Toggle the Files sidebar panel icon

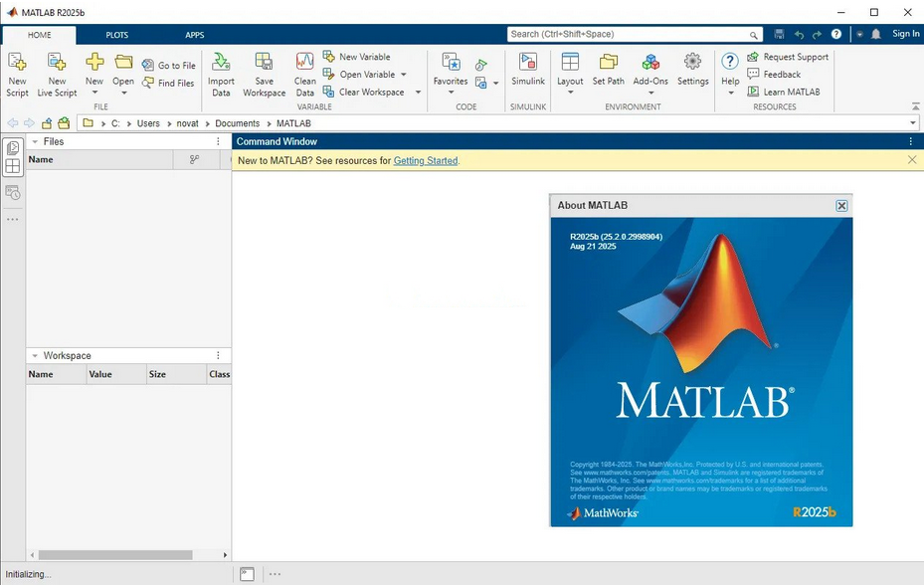point(13,147)
